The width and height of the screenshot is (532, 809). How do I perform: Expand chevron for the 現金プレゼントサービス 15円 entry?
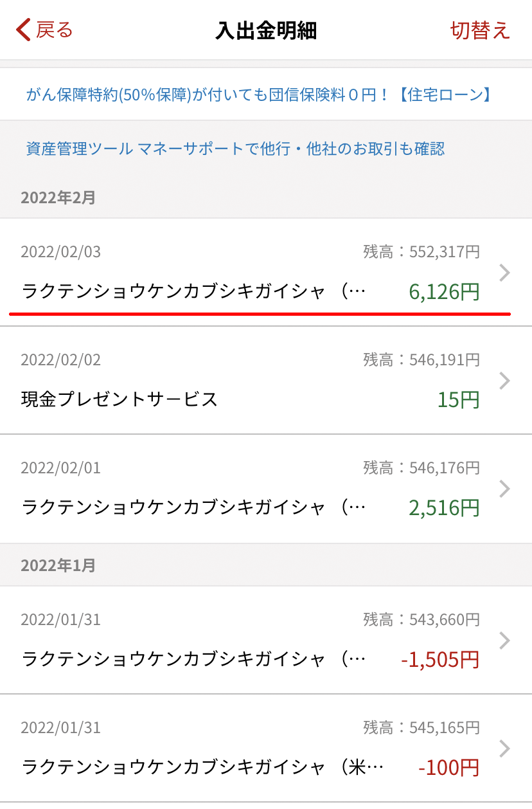(505, 381)
